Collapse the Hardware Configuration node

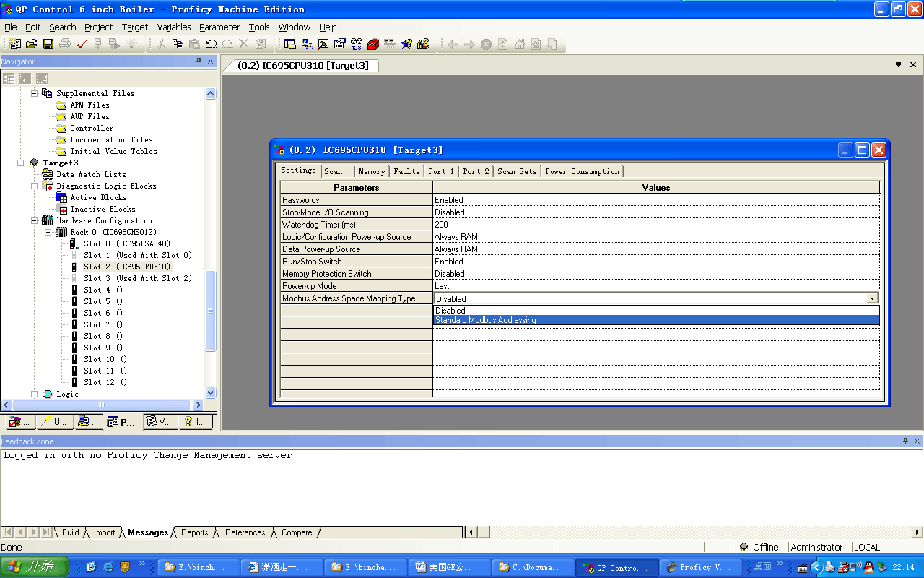[34, 220]
